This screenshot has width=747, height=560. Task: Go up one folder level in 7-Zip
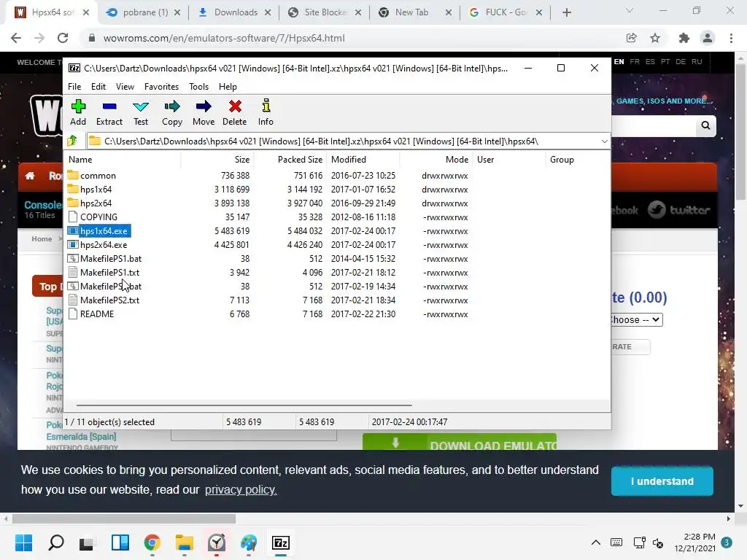[72, 141]
